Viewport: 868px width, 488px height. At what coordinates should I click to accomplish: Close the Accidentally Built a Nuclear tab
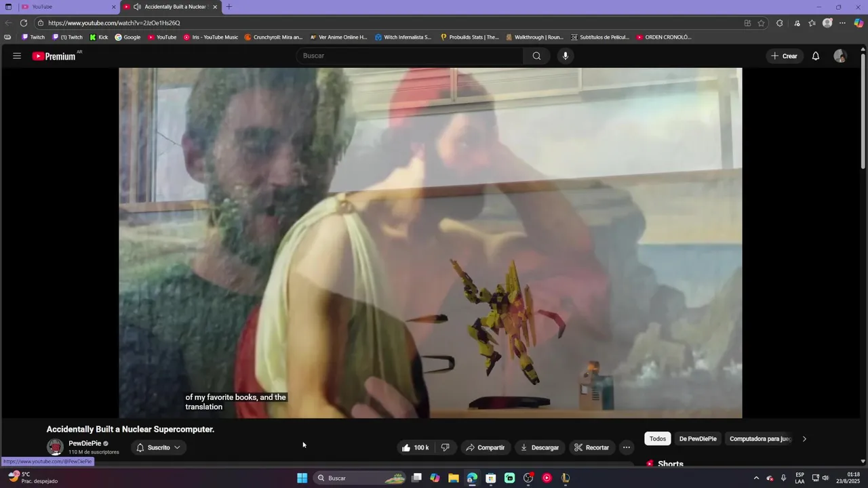point(215,7)
